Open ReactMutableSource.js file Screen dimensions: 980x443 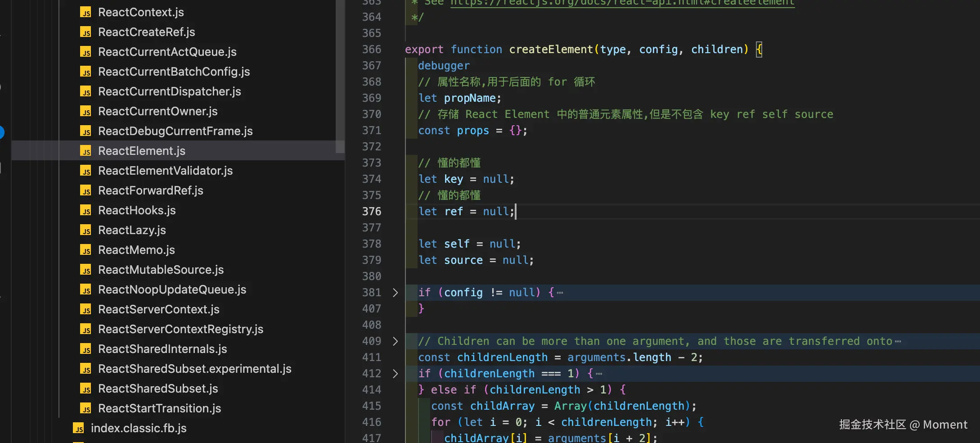click(x=161, y=270)
